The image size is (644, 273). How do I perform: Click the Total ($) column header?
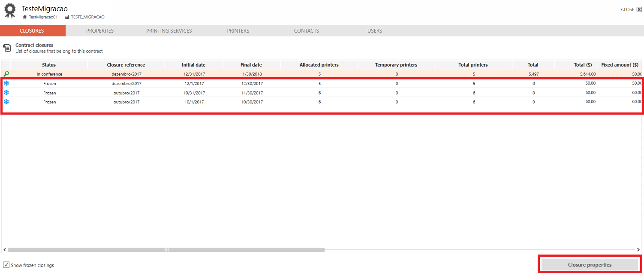576,65
